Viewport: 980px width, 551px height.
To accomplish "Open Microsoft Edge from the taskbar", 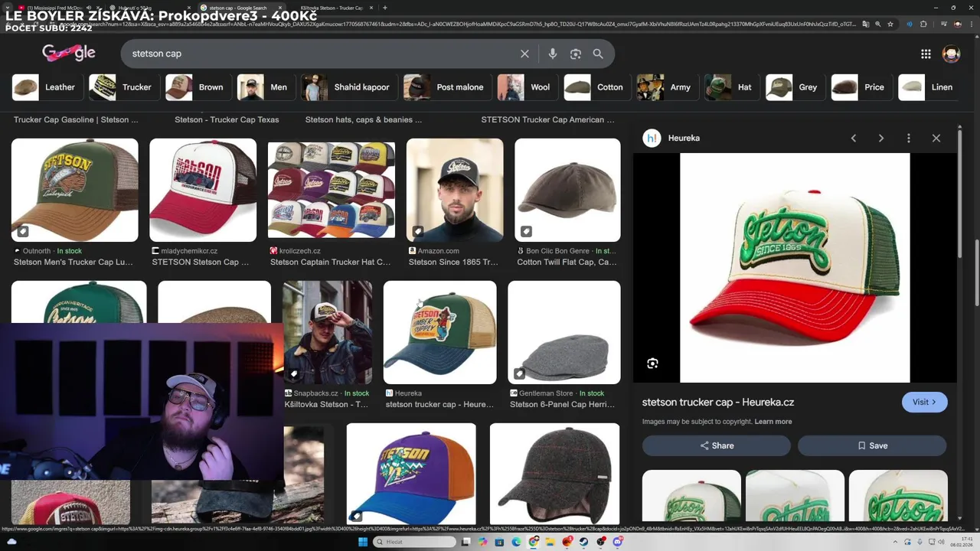I will tap(516, 542).
